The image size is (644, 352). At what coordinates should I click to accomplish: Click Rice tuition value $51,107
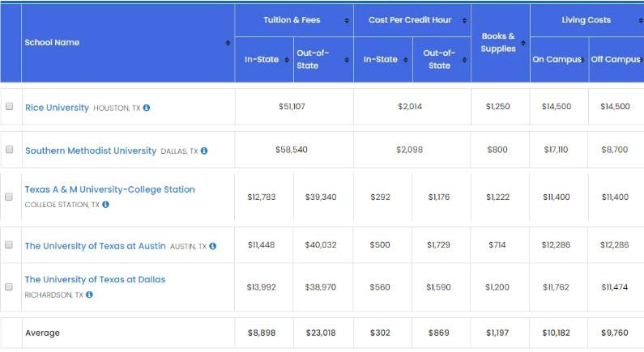[x=292, y=107]
